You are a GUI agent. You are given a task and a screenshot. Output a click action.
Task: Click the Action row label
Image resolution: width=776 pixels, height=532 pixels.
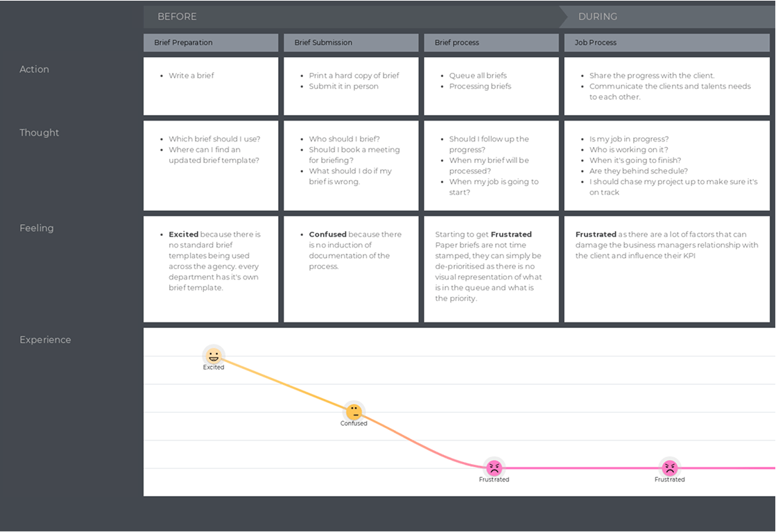coord(34,69)
